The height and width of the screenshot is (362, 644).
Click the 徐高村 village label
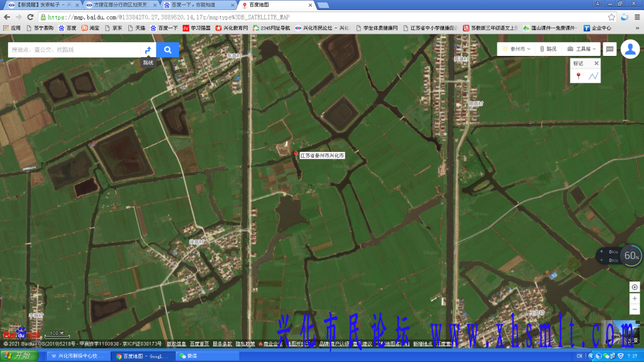tap(196, 242)
